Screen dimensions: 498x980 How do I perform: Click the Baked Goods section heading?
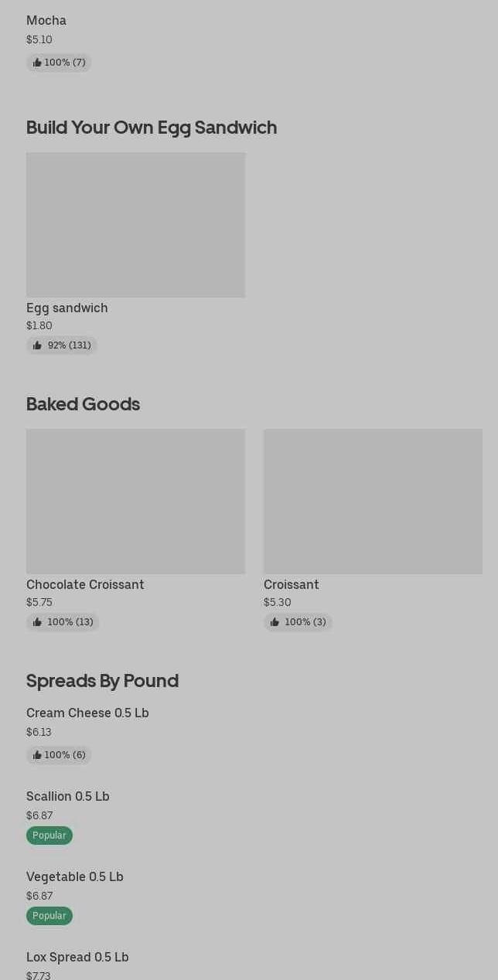(x=83, y=404)
